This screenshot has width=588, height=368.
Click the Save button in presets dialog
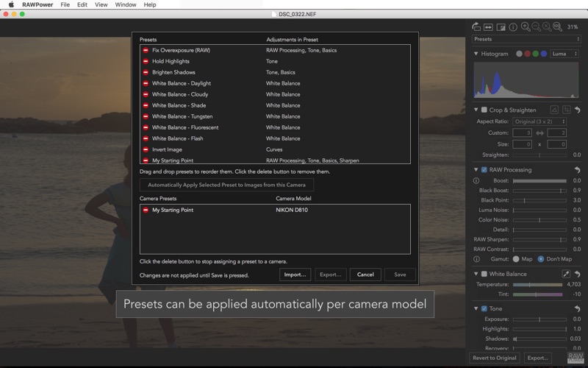(400, 275)
